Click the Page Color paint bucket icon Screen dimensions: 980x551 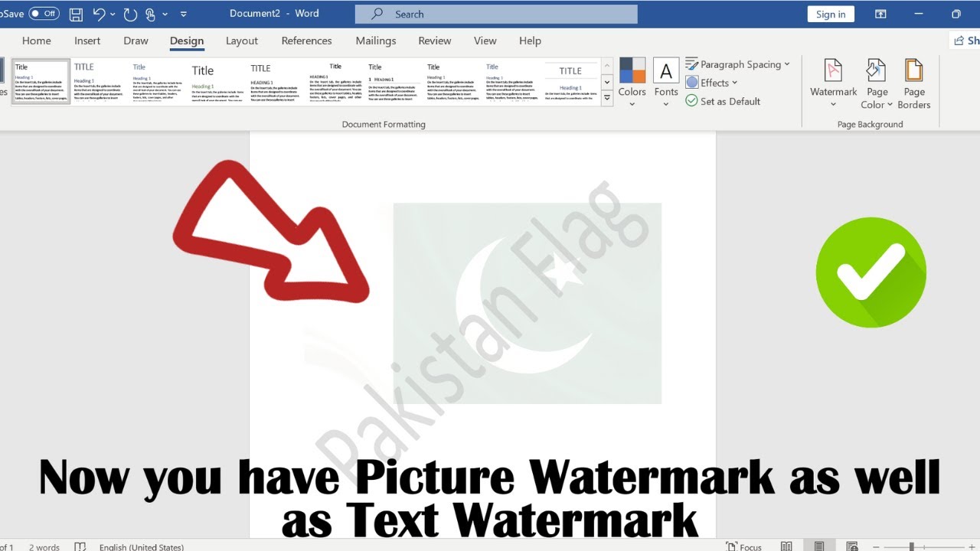875,70
